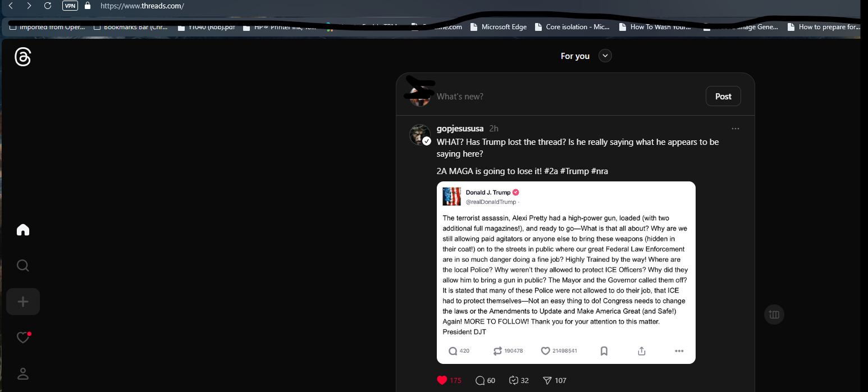
Task: Open the Activity heart notifications icon
Action: click(23, 338)
